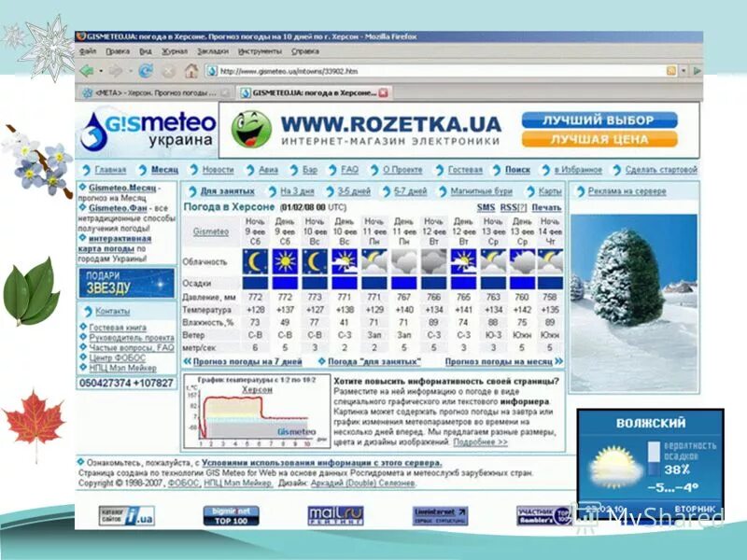This screenshot has height=560, width=747.
Task: Open the Справка menu
Action: click(x=305, y=51)
